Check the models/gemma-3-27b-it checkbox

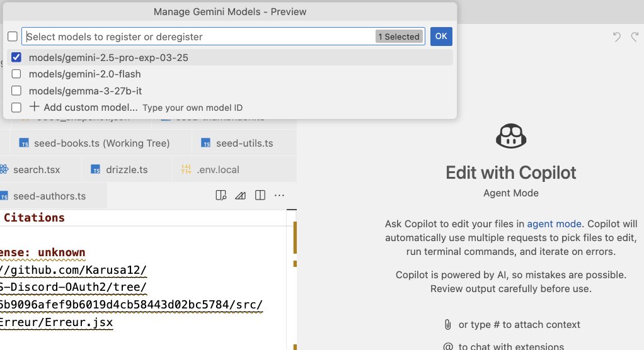point(16,90)
